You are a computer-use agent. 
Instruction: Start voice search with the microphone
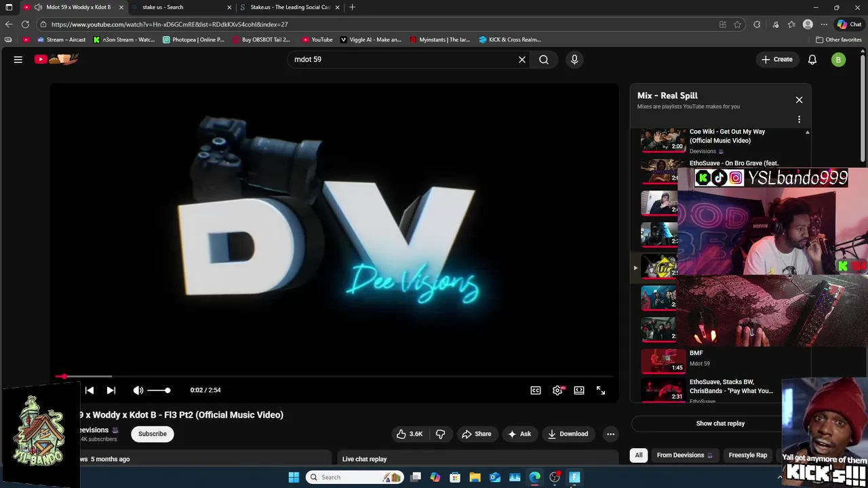574,60
